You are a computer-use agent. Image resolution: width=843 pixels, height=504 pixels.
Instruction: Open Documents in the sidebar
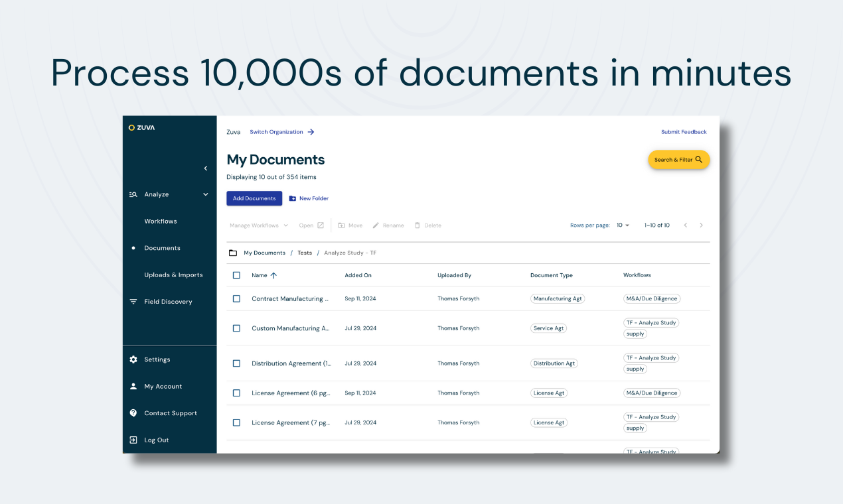pyautogui.click(x=162, y=248)
